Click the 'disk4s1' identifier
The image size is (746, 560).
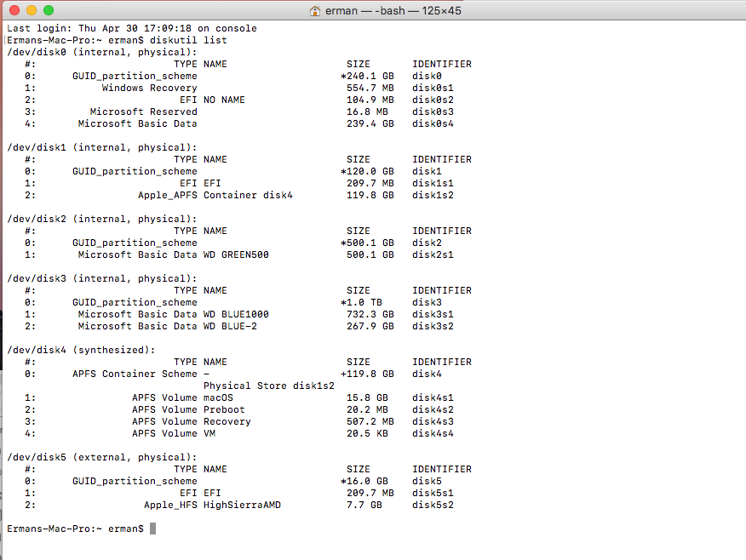click(433, 397)
